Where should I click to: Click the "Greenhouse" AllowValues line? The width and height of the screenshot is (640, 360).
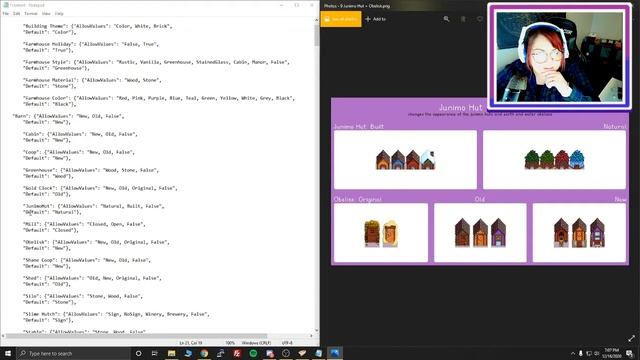point(91,170)
